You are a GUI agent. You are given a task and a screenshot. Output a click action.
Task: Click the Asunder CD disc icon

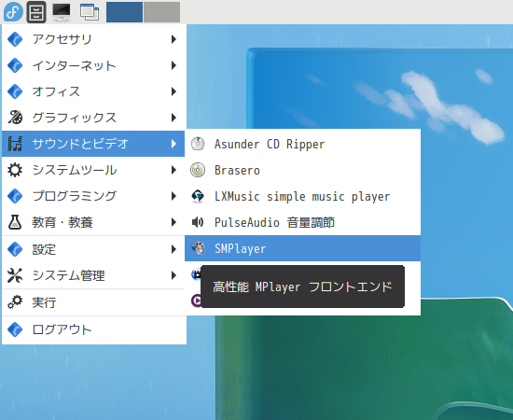198,144
